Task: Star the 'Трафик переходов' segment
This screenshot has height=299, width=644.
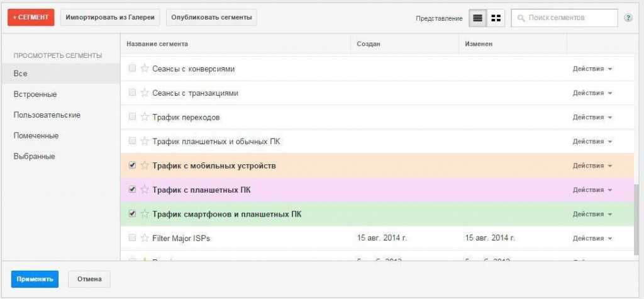Action: coord(145,117)
